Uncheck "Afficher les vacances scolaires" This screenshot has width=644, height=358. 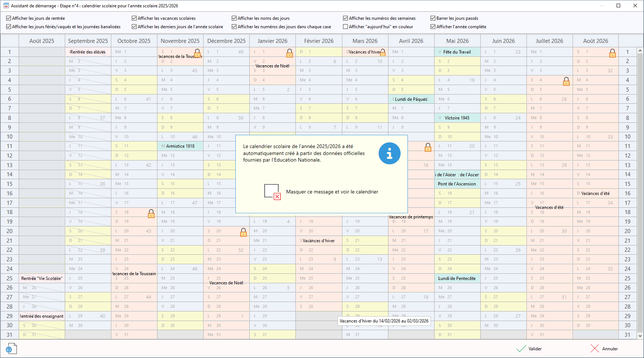[x=134, y=18]
